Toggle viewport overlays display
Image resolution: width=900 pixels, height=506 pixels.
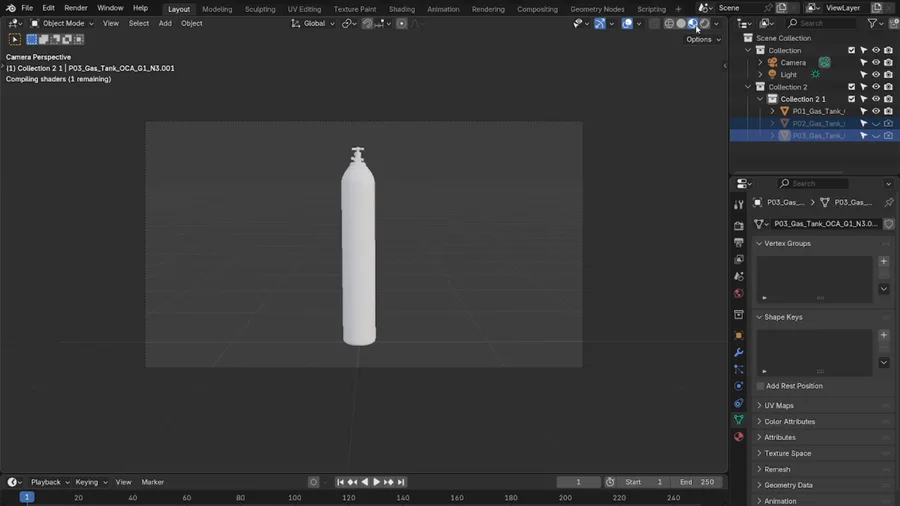(627, 24)
